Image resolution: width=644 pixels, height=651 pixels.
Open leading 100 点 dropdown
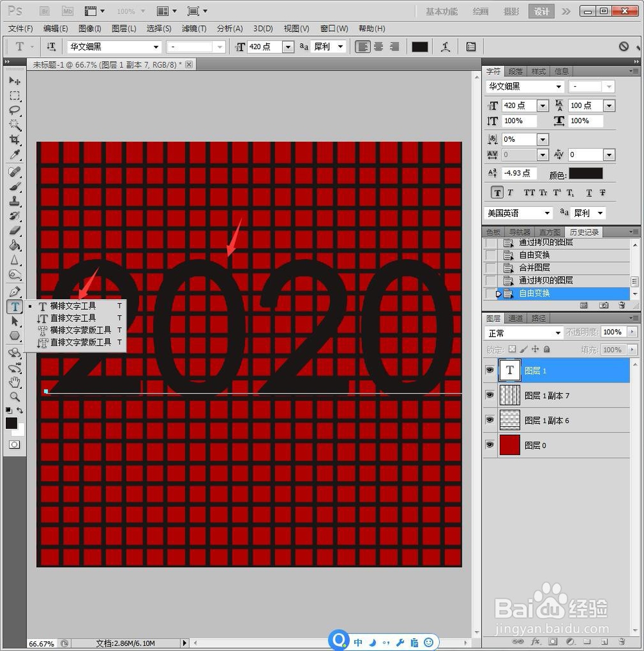click(609, 106)
